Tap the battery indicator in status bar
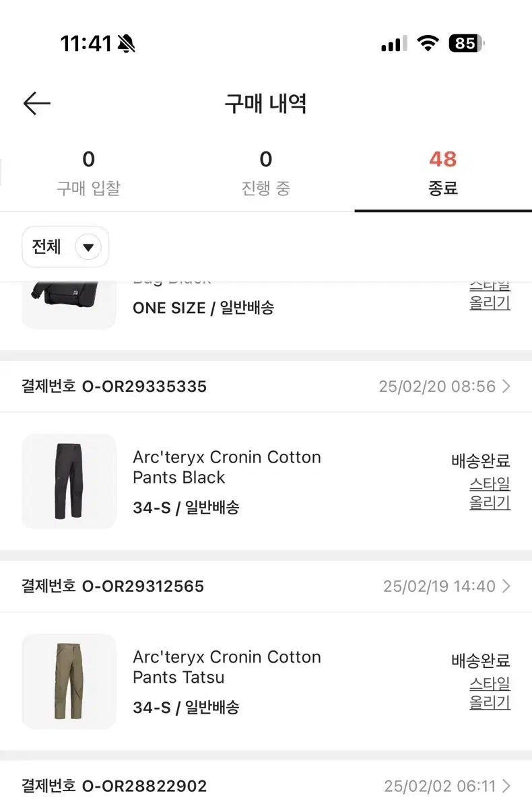Image resolution: width=532 pixels, height=808 pixels. click(466, 44)
